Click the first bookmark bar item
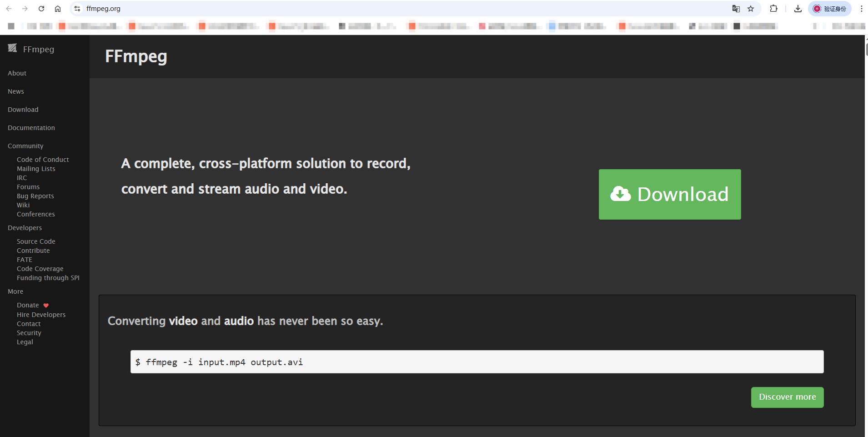This screenshot has width=868, height=437. tap(11, 26)
